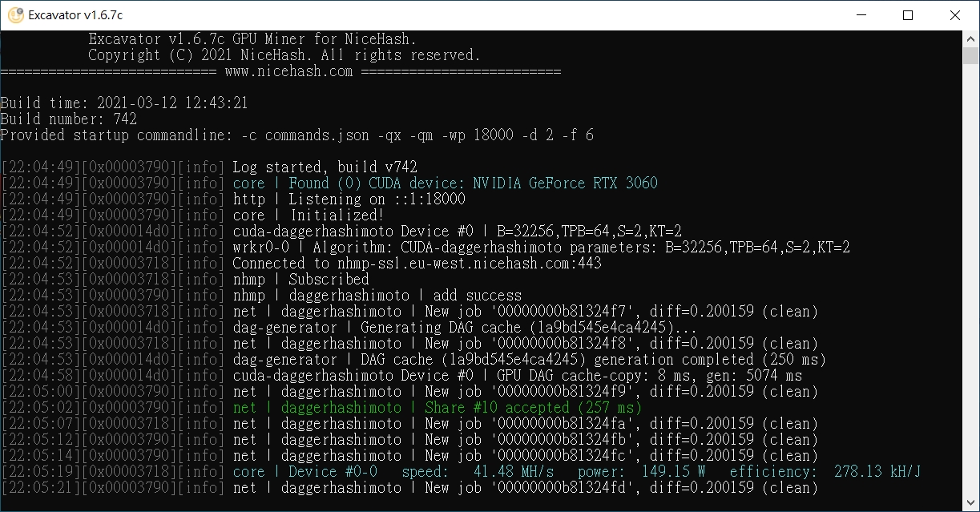The image size is (980, 512).
Task: Click the Build number: 742 line
Action: click(x=69, y=119)
